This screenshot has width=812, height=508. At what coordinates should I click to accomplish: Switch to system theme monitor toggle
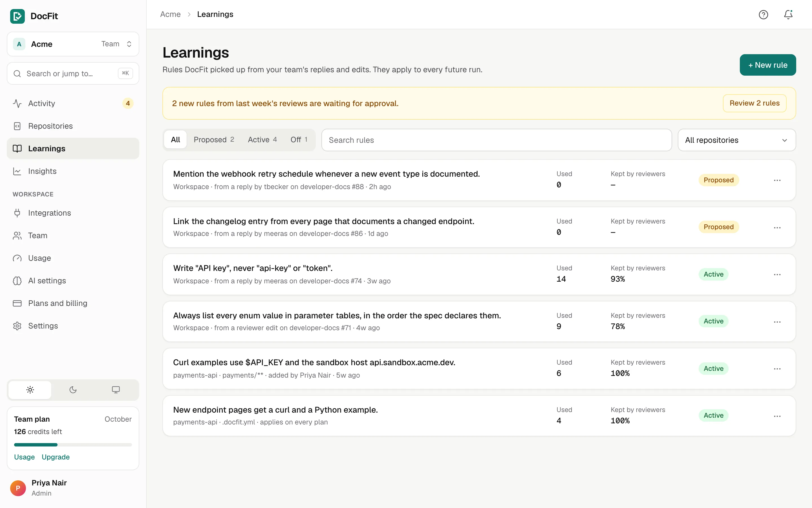(x=116, y=390)
